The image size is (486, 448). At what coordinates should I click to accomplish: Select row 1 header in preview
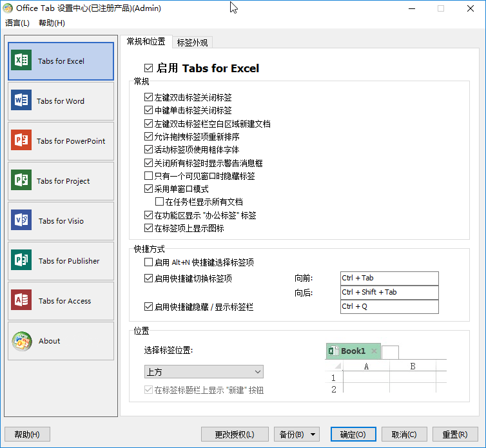point(333,378)
